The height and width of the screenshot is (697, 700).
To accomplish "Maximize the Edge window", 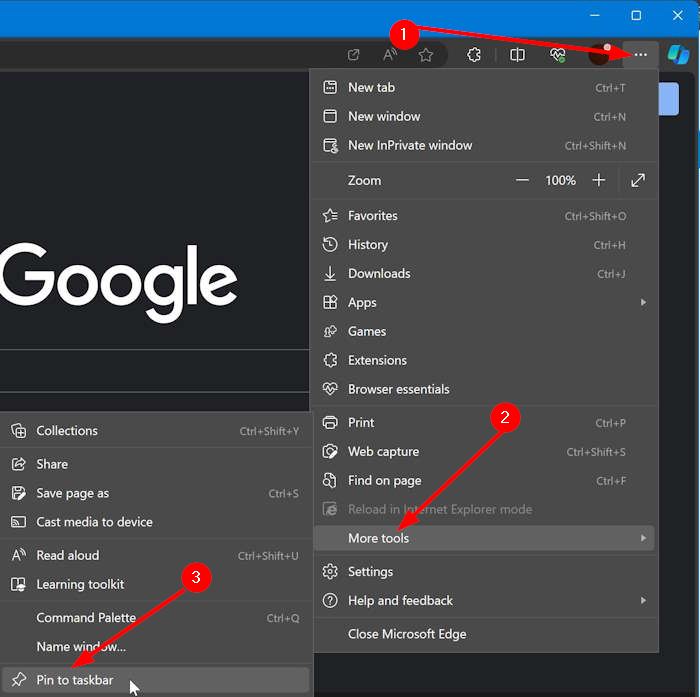I will (x=636, y=16).
